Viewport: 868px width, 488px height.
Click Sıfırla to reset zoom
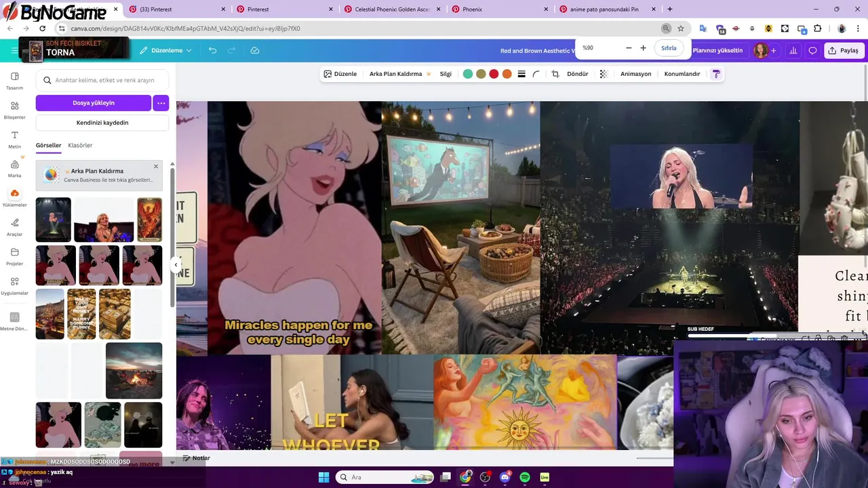(669, 48)
